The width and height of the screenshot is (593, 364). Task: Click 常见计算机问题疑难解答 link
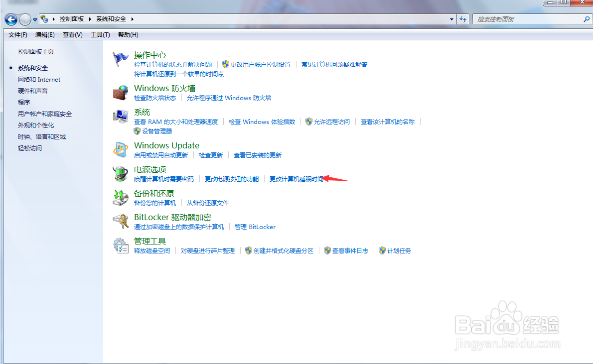tap(334, 65)
